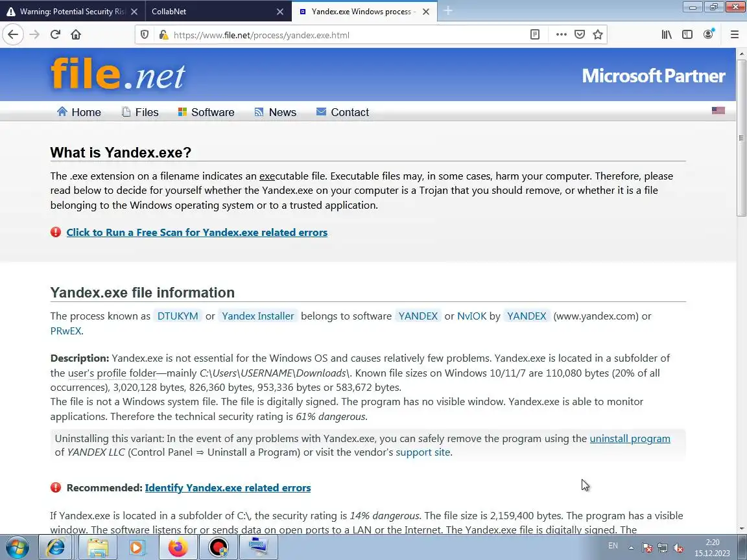Open the Files menu item
This screenshot has height=560, width=747.
point(139,112)
